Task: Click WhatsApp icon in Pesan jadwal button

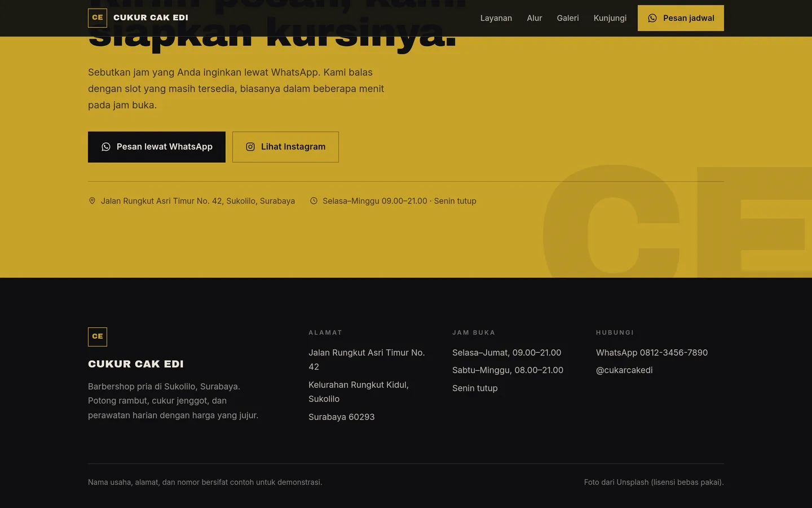Action: 652,18
